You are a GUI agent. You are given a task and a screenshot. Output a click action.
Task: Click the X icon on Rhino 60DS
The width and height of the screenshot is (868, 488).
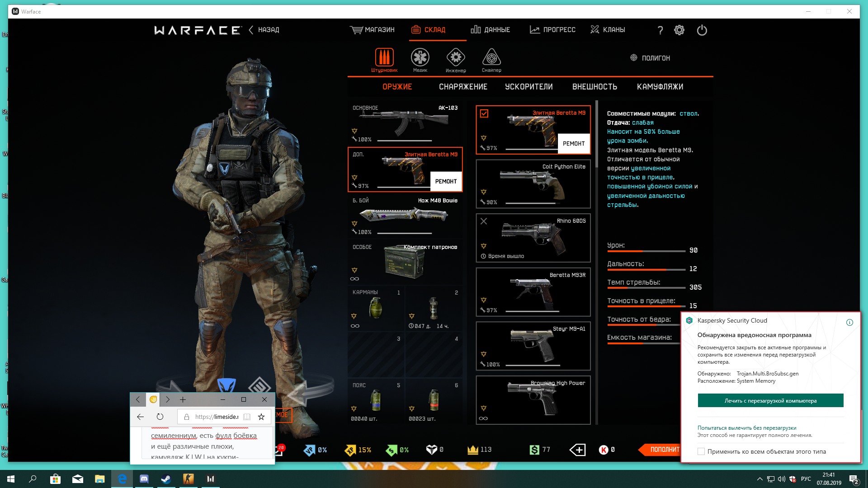pos(484,221)
